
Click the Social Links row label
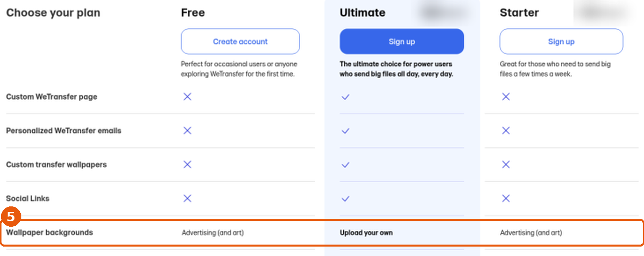coord(28,198)
